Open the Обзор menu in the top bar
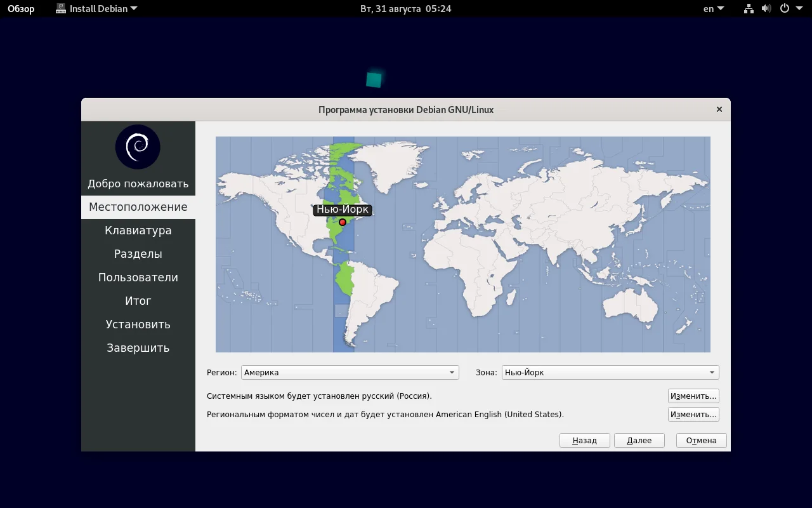This screenshot has height=508, width=812. tap(21, 8)
